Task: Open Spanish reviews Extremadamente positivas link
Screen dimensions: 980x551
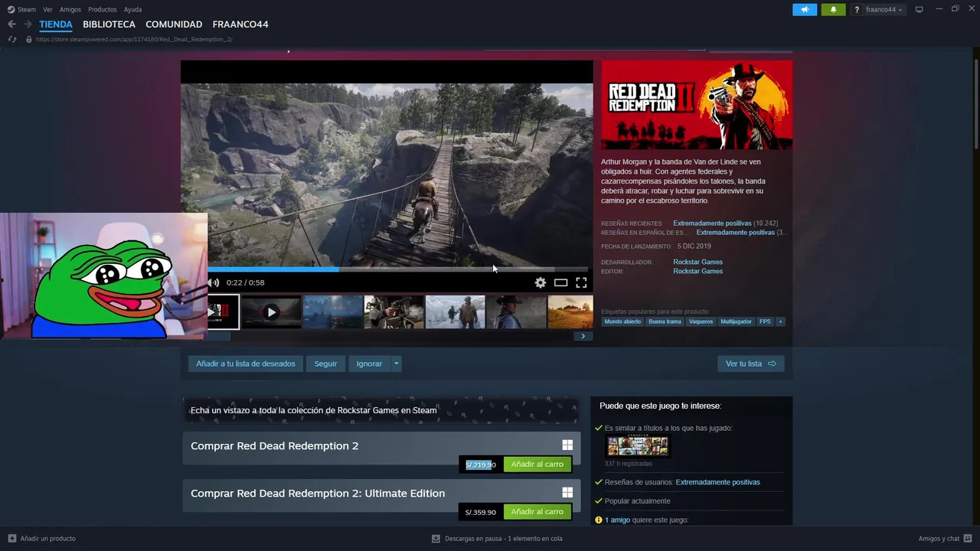Action: [736, 233]
